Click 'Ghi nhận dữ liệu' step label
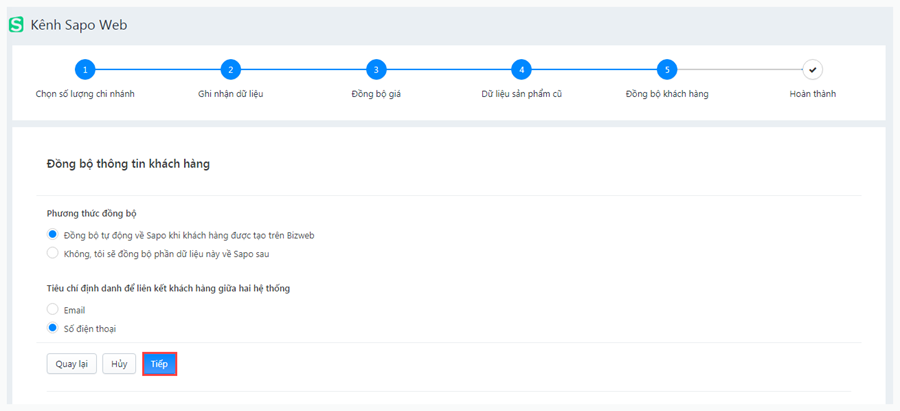This screenshot has height=411, width=900. [231, 94]
